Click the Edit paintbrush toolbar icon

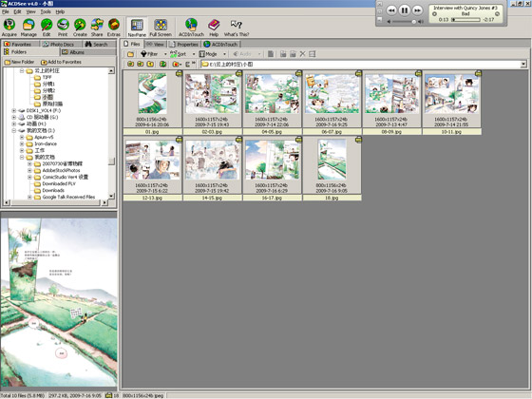(x=47, y=28)
